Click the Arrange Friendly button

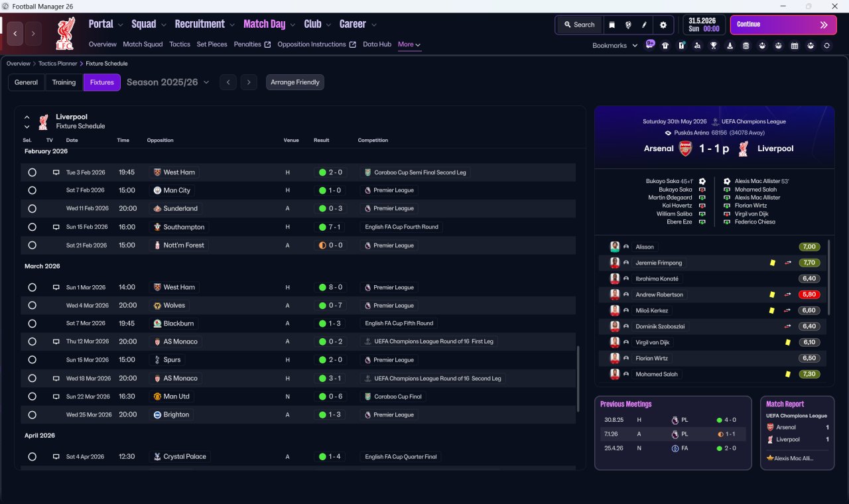point(295,82)
